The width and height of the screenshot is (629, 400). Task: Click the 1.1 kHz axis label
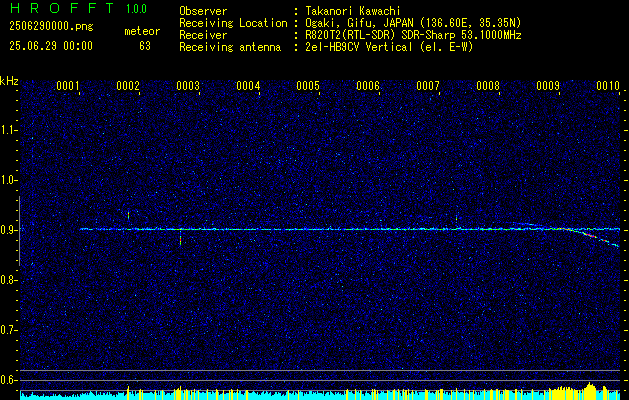tap(8, 130)
